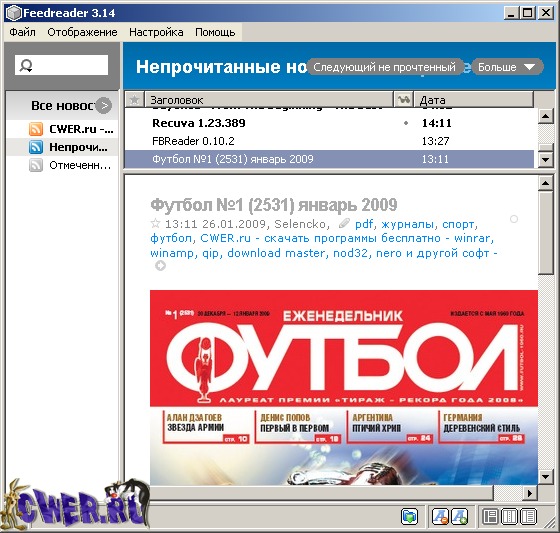
Task: Open the спорт tag link
Action: (458, 224)
